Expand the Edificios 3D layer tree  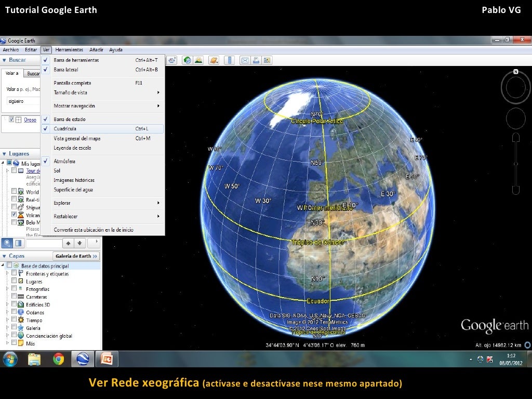7,304
